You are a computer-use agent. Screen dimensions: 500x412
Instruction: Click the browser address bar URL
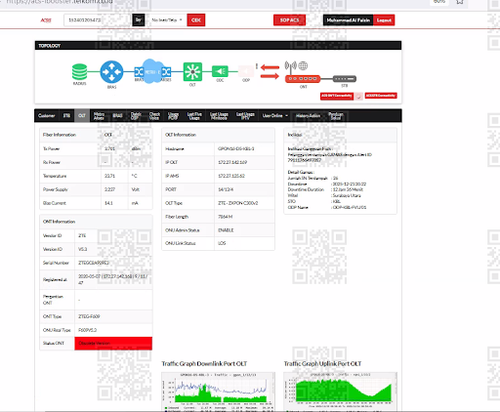tap(60, 2)
